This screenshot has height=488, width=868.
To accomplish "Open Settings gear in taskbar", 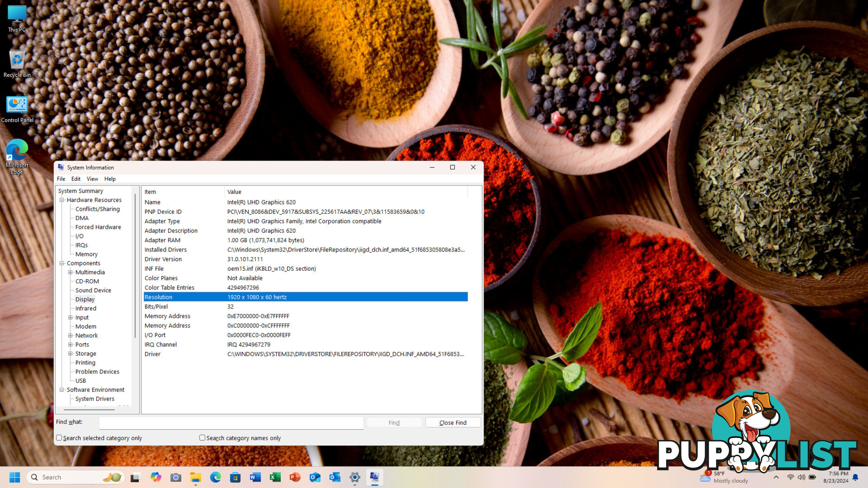I will (x=354, y=477).
